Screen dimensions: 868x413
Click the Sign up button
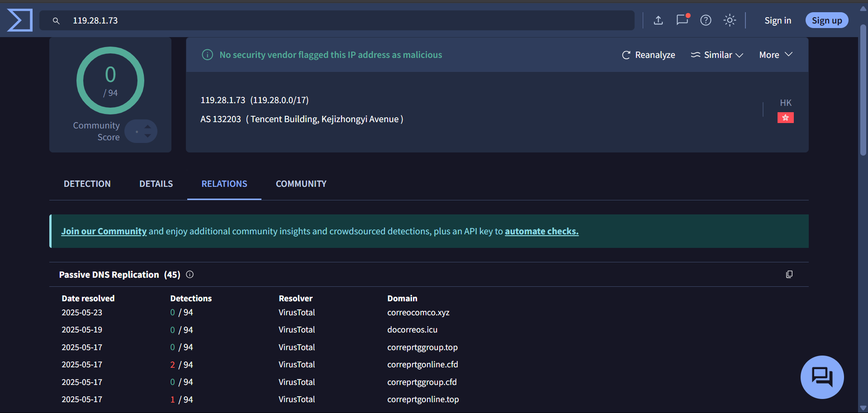(826, 20)
